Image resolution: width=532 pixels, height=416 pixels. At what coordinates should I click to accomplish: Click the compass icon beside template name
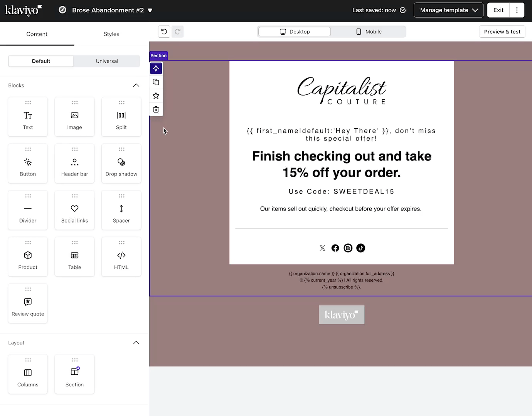point(62,10)
